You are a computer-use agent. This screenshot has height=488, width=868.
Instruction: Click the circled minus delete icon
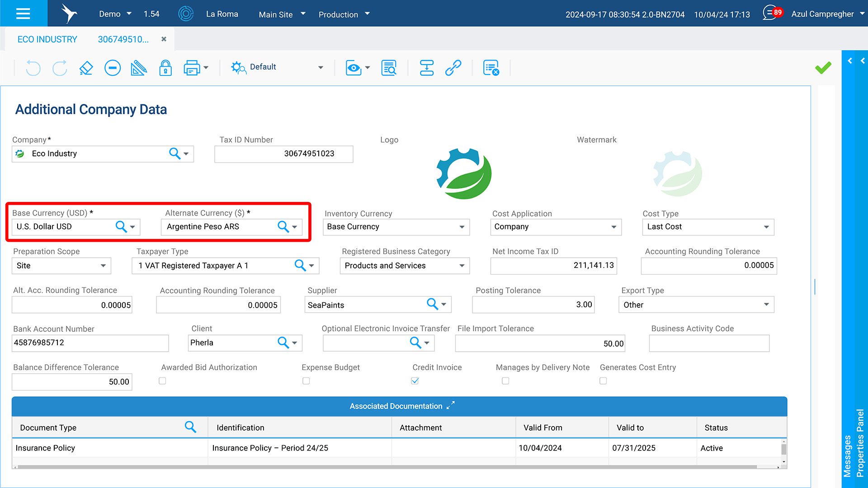112,68
